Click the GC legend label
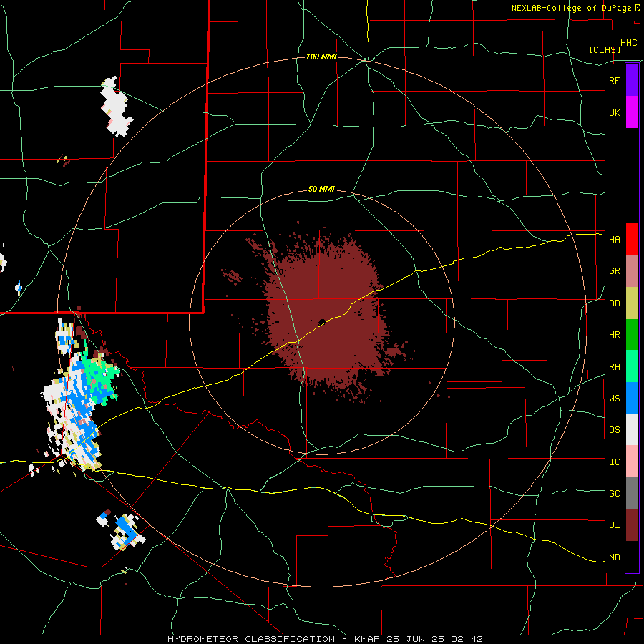Viewport: 644px width, 644px height. pyautogui.click(x=615, y=494)
